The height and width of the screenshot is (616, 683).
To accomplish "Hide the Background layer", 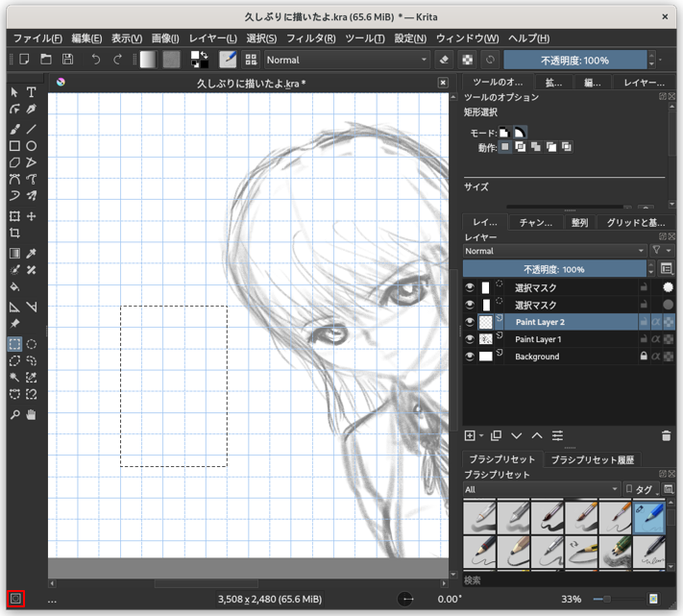I will [470, 357].
